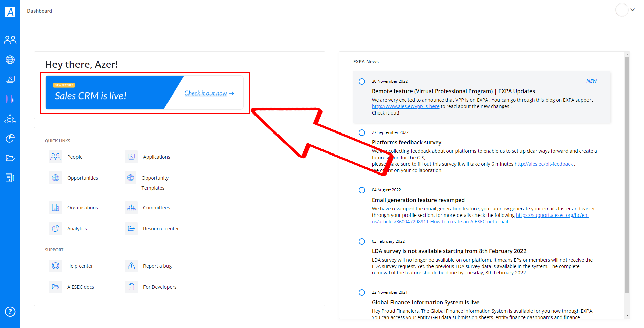The width and height of the screenshot is (644, 328).
Task: Open the document device icon in sidebar
Action: pyautogui.click(x=10, y=178)
